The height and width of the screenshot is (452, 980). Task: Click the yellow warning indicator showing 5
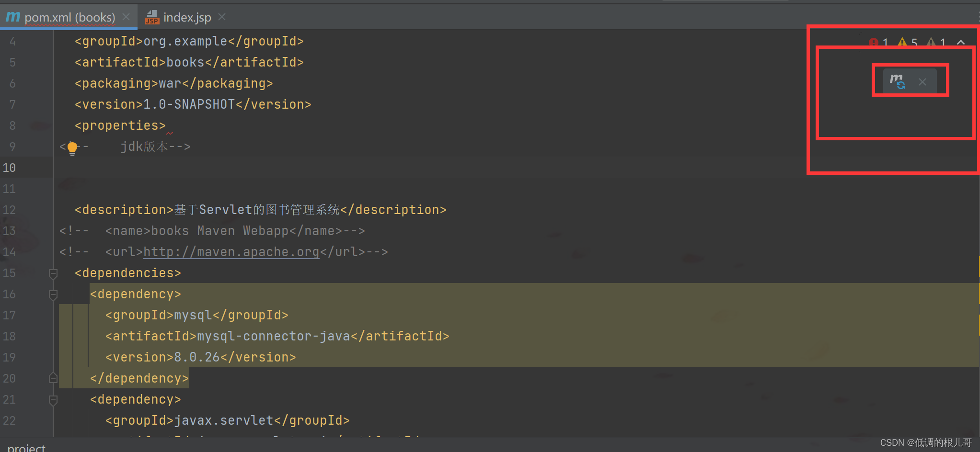(x=902, y=42)
